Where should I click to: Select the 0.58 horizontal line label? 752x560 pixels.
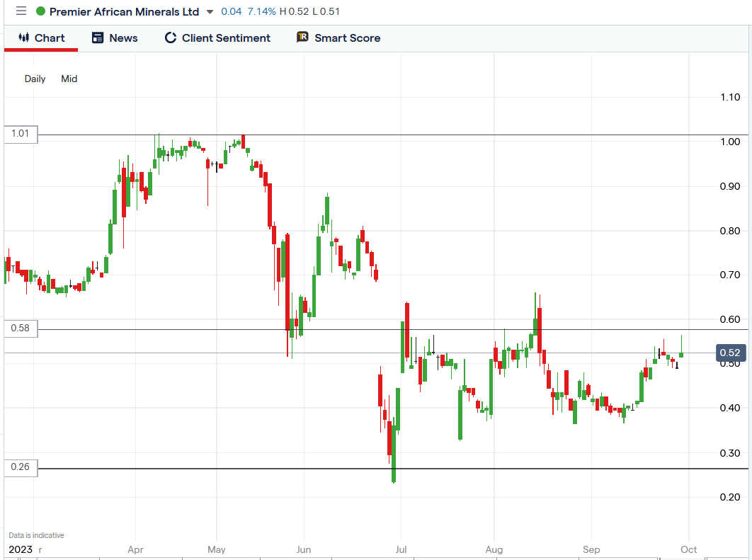(x=21, y=328)
